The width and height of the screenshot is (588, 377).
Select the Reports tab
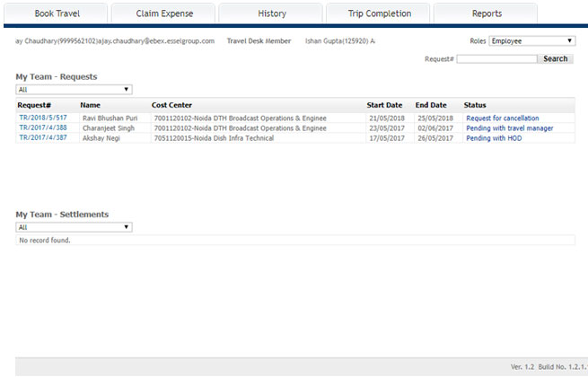click(x=486, y=13)
